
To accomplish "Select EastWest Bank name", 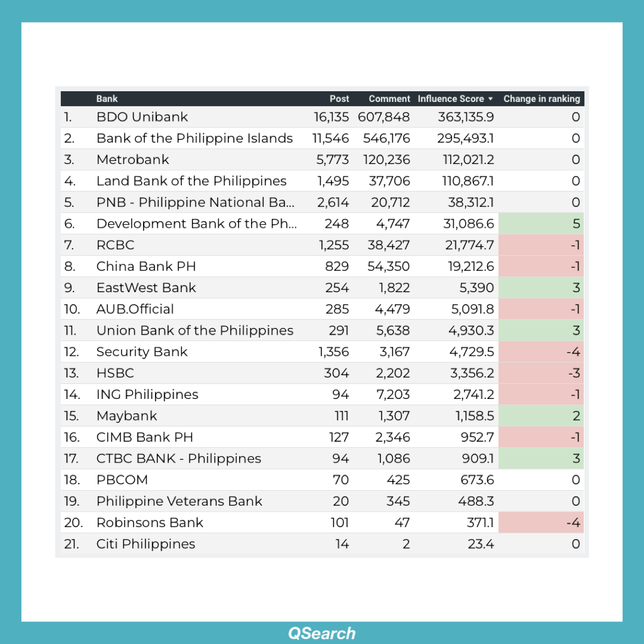I will pos(146,288).
